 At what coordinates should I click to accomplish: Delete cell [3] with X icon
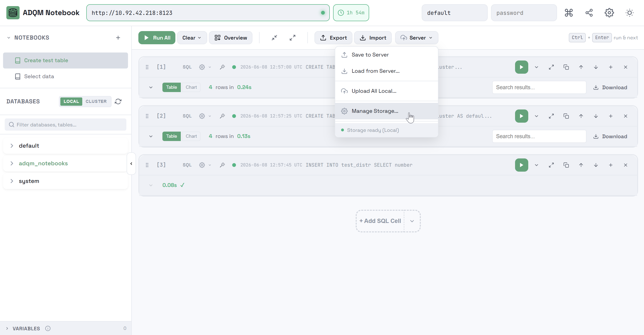coord(625,165)
